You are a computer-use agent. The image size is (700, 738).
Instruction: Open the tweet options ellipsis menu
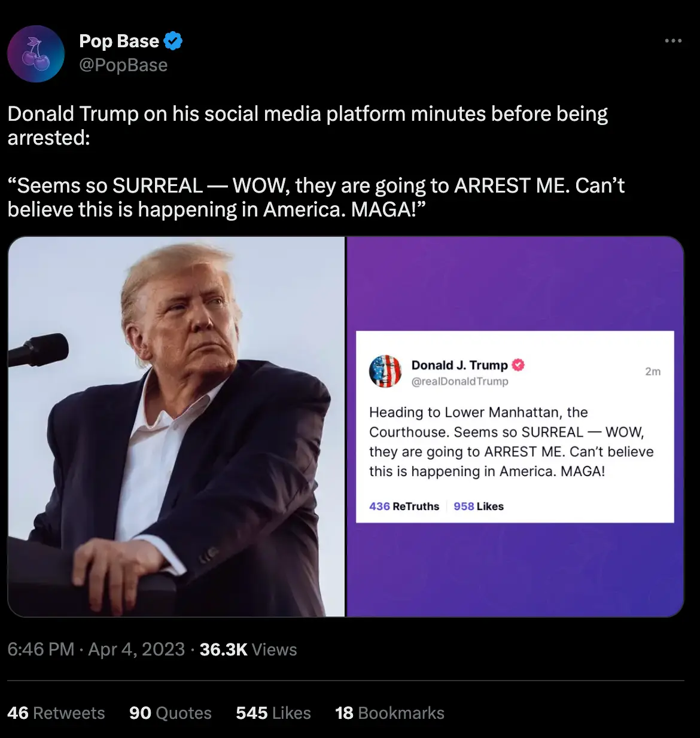pos(673,40)
